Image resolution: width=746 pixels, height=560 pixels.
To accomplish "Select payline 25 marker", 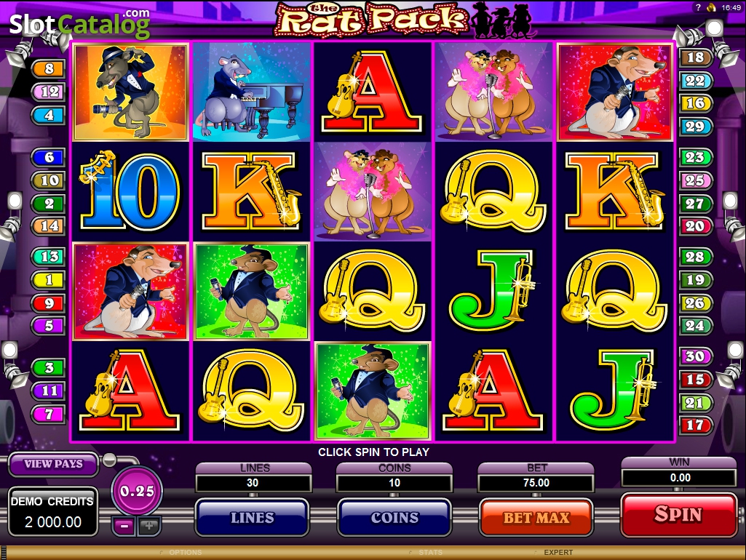I will (x=695, y=180).
